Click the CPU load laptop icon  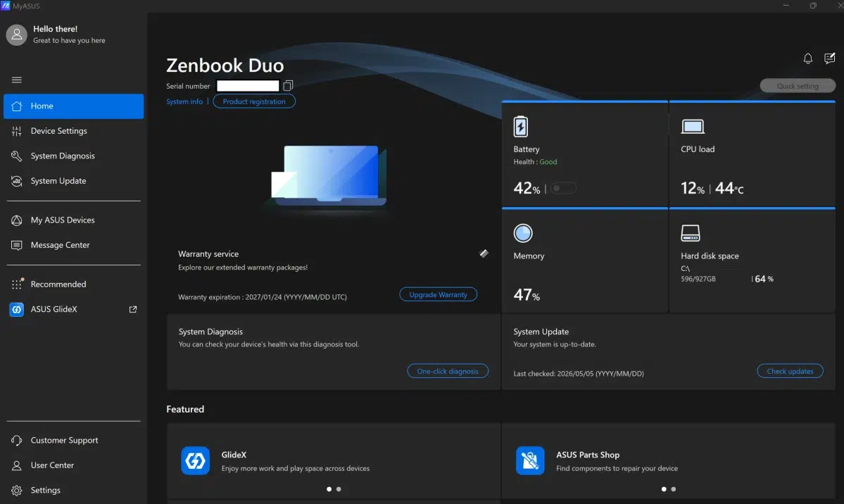coord(693,127)
